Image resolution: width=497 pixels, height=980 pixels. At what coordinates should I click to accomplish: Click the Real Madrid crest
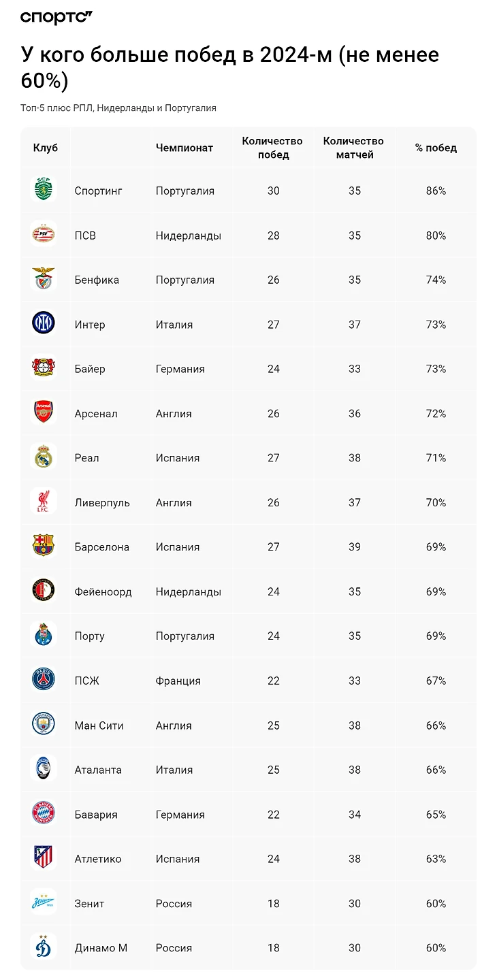[44, 458]
